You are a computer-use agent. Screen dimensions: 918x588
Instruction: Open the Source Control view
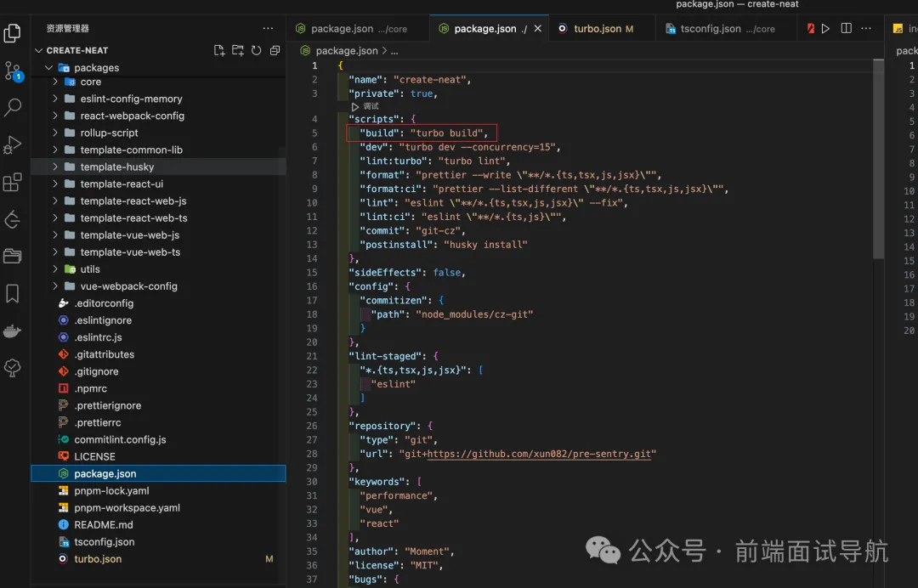tap(13, 71)
